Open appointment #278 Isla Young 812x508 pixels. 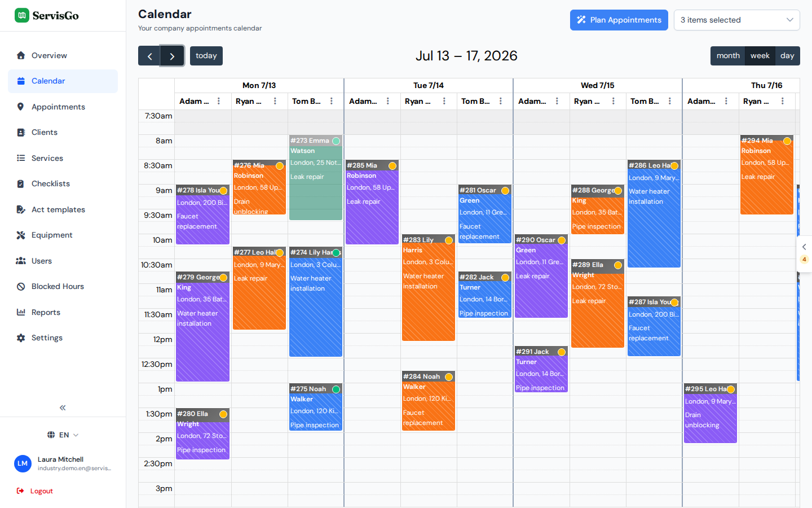(202, 214)
